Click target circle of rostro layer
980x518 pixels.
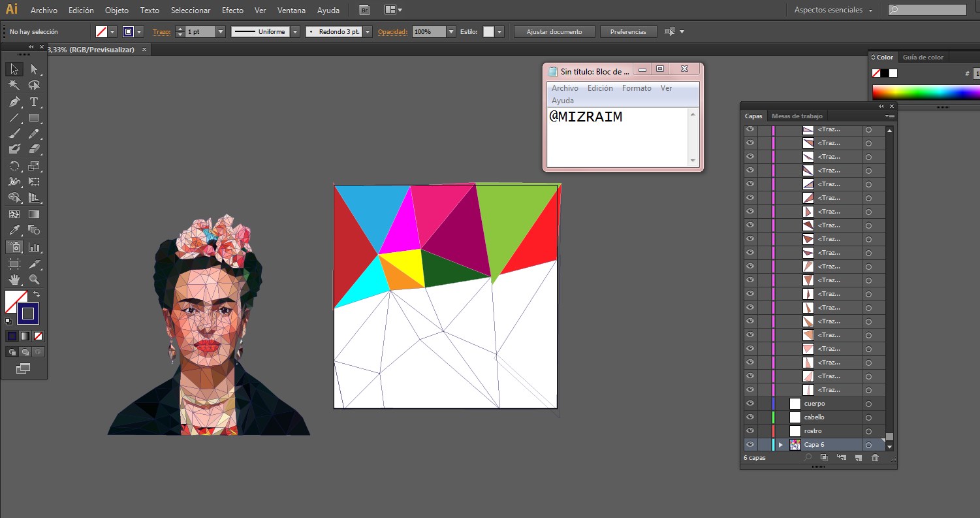click(868, 431)
